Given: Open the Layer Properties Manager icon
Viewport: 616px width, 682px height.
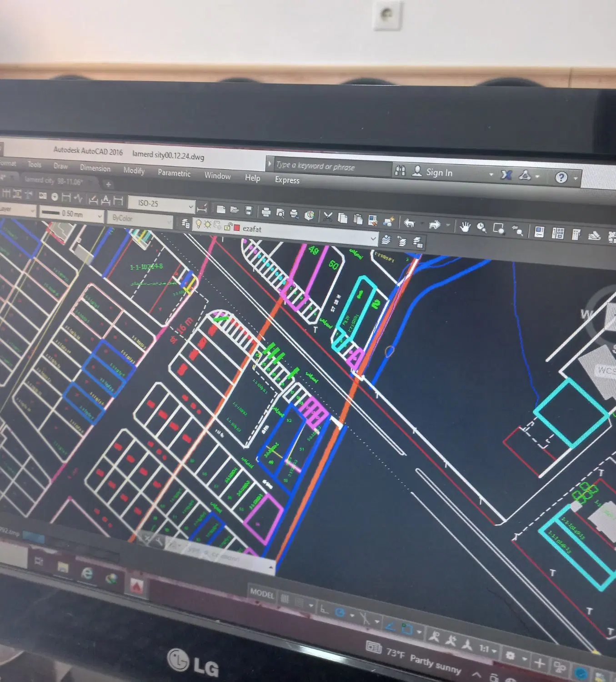Looking at the screenshot, I should tap(185, 223).
